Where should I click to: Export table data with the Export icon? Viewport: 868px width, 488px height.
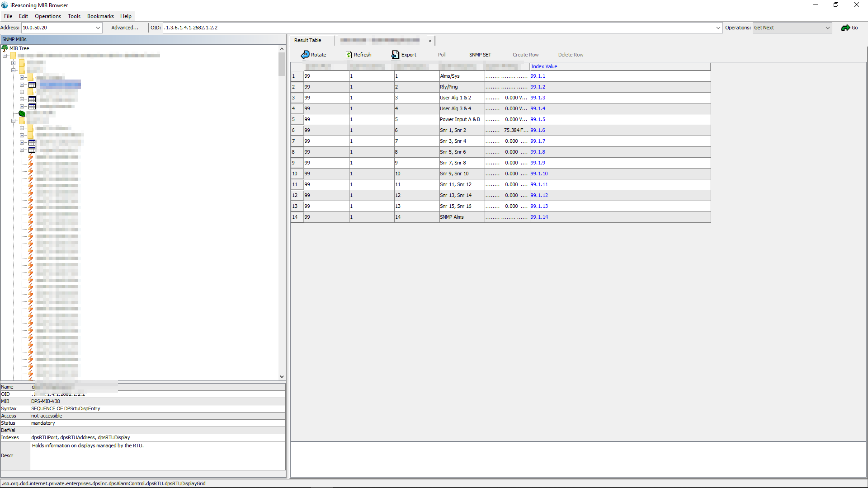click(394, 54)
